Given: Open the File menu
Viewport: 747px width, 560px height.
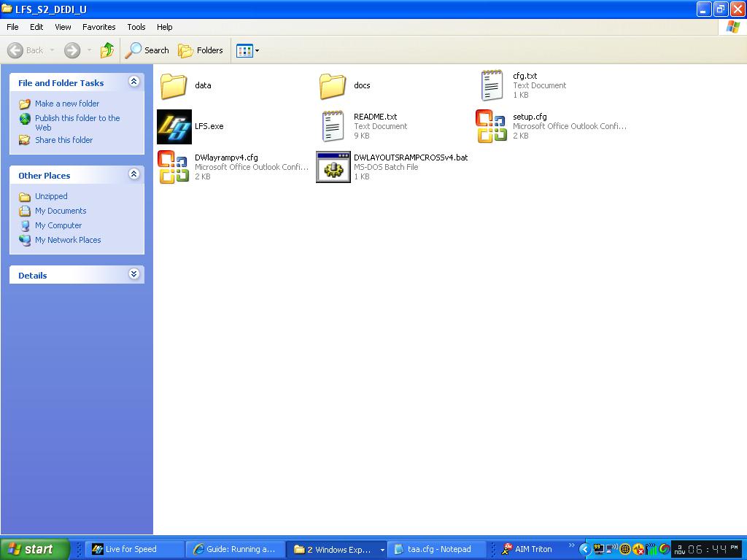Looking at the screenshot, I should tap(12, 27).
